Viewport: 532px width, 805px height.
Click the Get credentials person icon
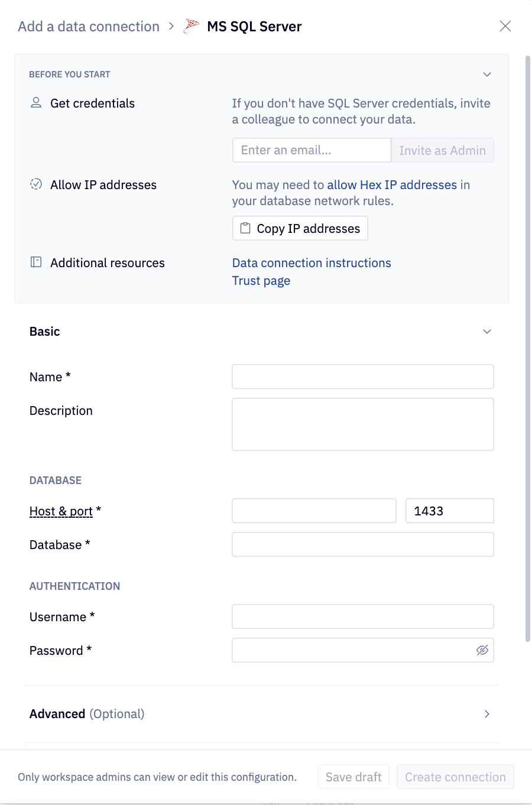point(36,103)
